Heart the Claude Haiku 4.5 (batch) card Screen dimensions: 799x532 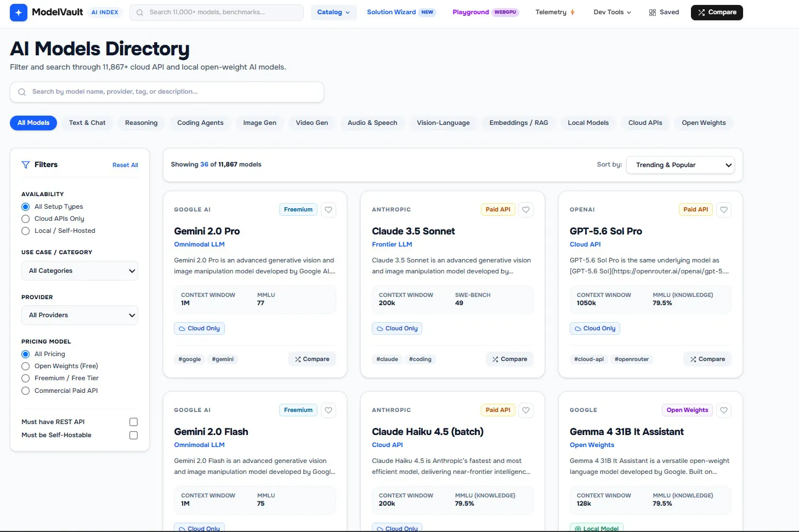526,410
